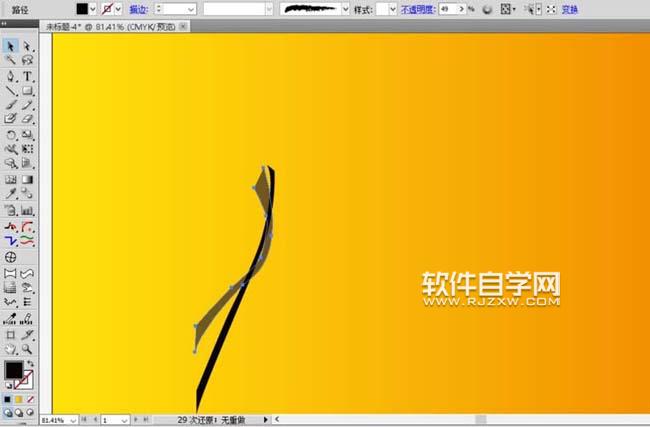The image size is (650, 427).
Task: Click the red curved-corner plugin tool
Action: point(27,227)
